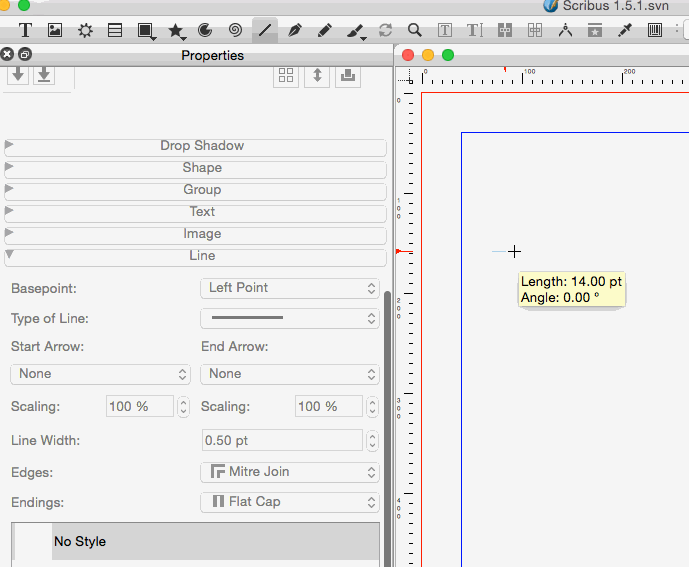Click the Line Width stepper arrows

coord(372,440)
